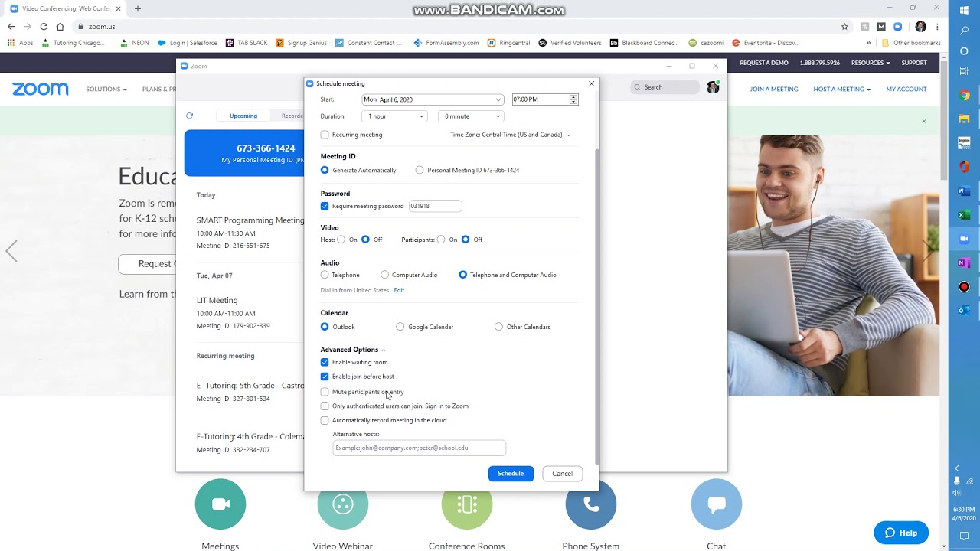Open the Start date dropdown
The height and width of the screenshot is (551, 980).
pos(433,99)
